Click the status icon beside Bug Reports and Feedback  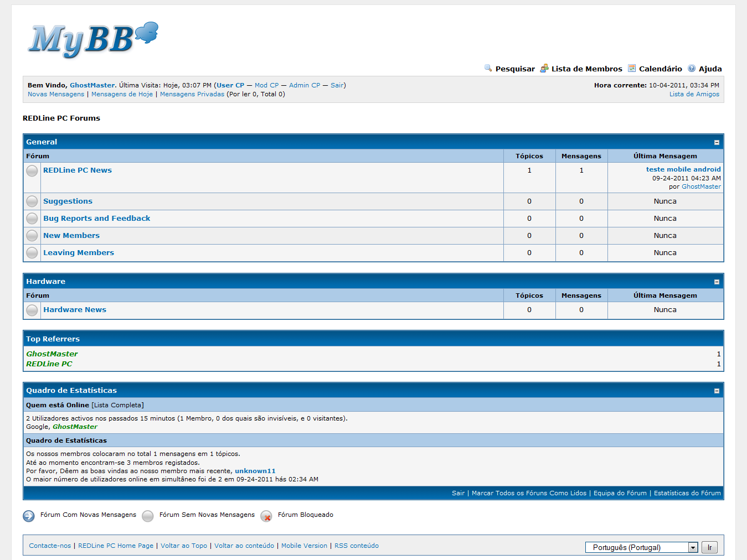coord(32,219)
